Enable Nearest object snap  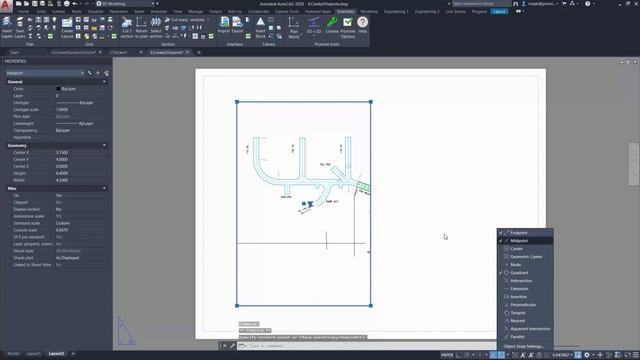pos(525,321)
